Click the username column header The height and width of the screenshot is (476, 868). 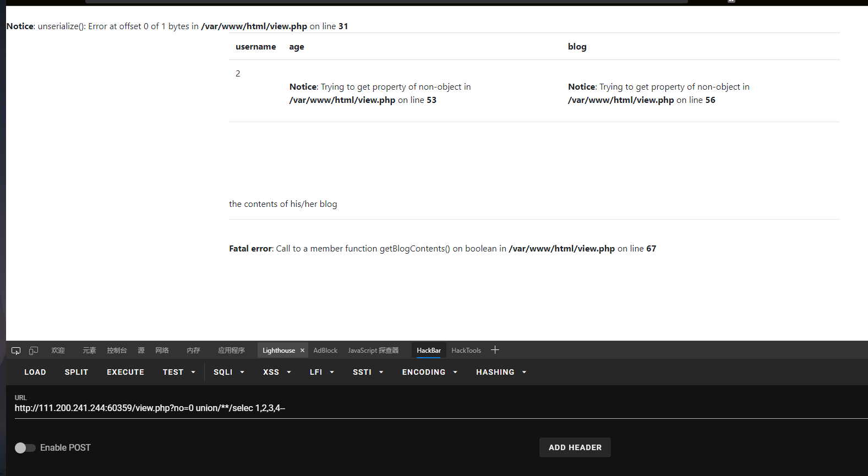[256, 47]
